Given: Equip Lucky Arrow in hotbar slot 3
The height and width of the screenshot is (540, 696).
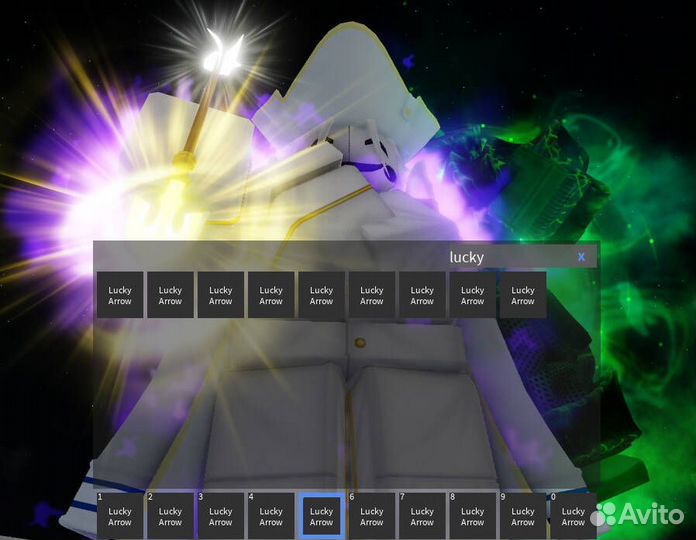Looking at the screenshot, I should (220, 516).
